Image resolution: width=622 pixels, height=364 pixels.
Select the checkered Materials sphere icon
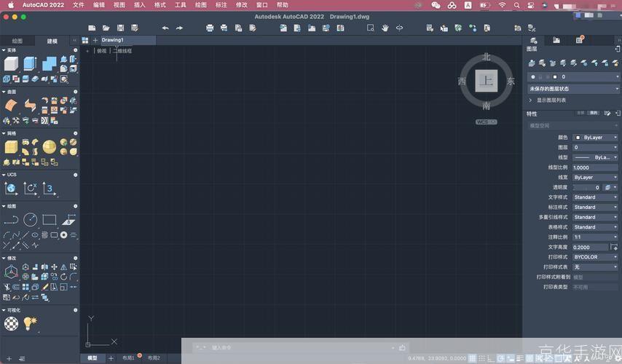pyautogui.click(x=11, y=323)
